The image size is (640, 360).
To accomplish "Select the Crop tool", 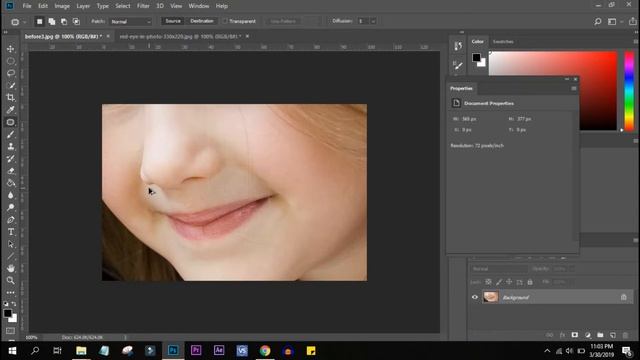I will pos(11,98).
